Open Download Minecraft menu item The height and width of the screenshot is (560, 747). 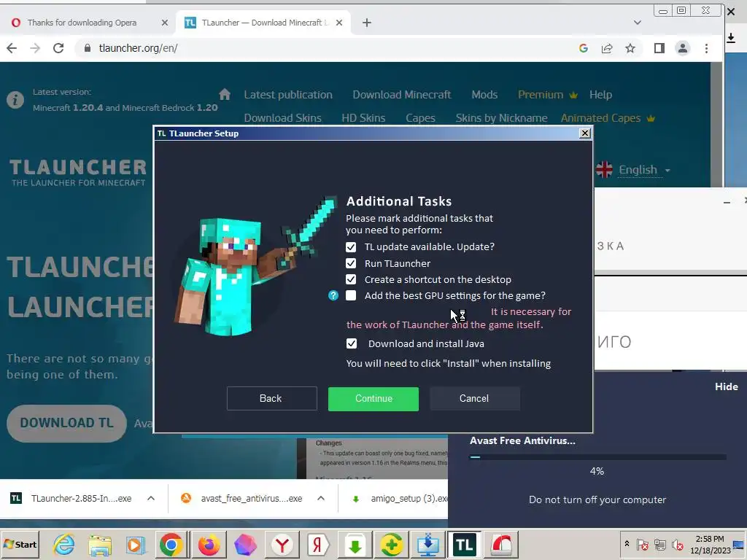tap(402, 95)
